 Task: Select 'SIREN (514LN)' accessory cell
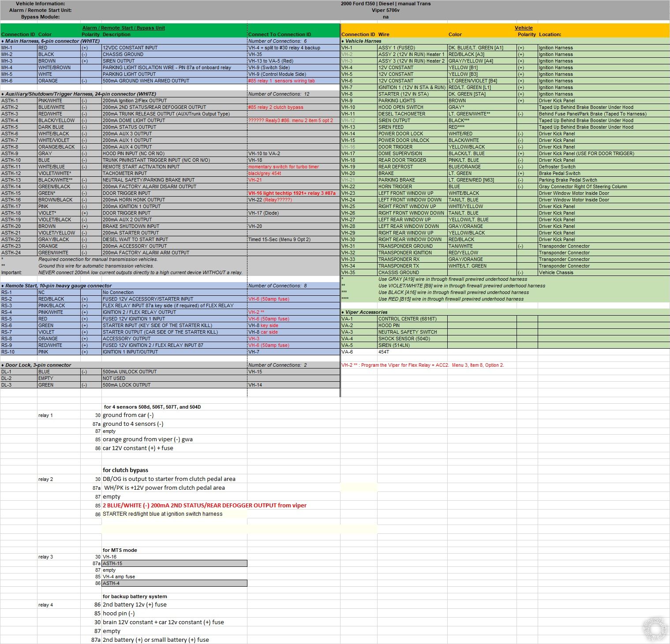pos(412,345)
